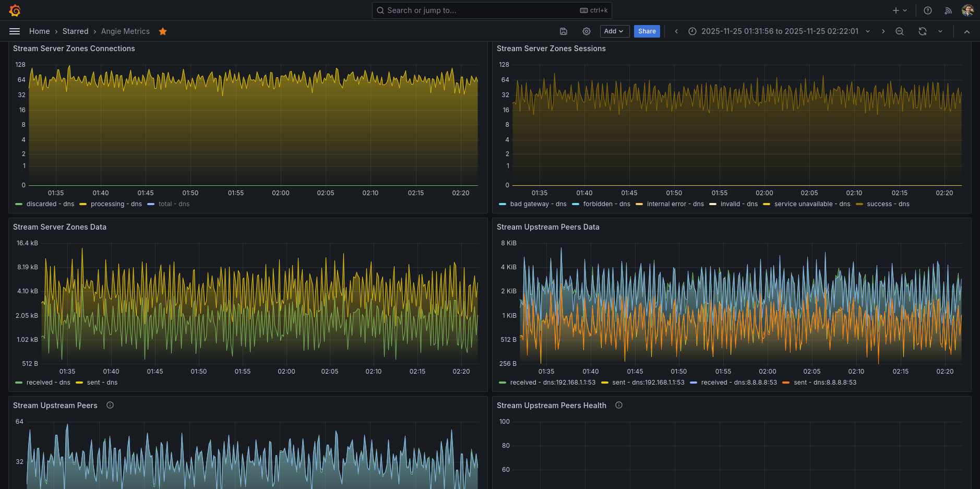Image resolution: width=980 pixels, height=489 pixels.
Task: Expand the auto-refresh interval dropdown
Action: pyautogui.click(x=940, y=31)
